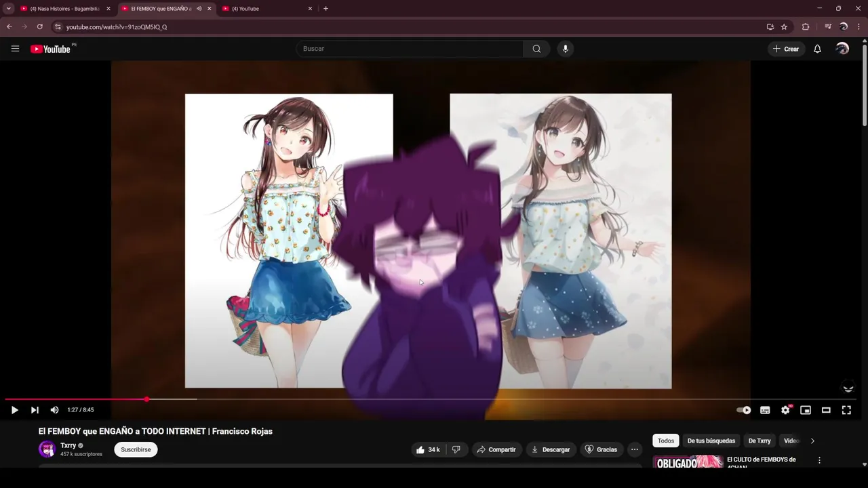Viewport: 868px width, 488px height.
Task: Dislike the video
Action: [x=456, y=449]
